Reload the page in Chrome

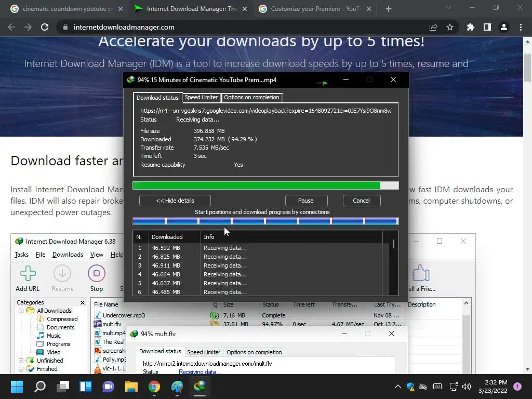click(45, 27)
